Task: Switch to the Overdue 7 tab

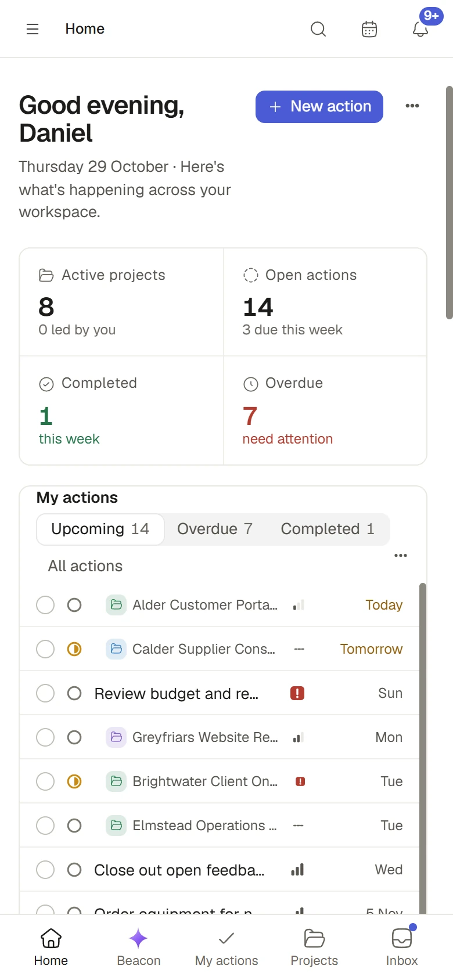Action: [215, 529]
